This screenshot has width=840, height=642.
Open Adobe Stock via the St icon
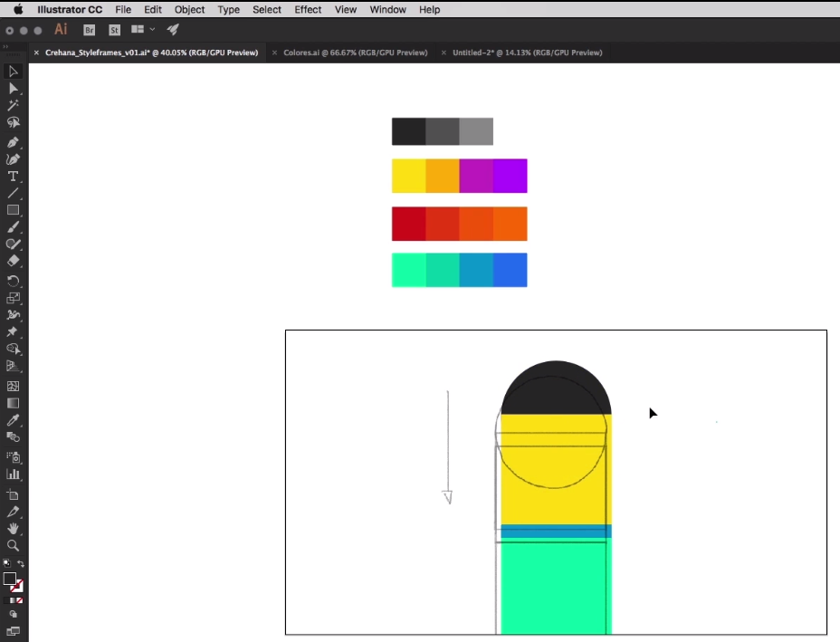tap(114, 29)
